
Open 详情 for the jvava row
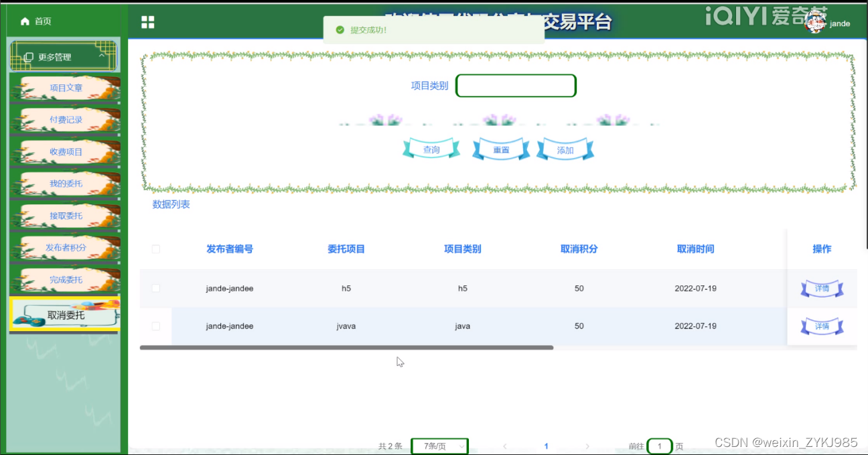pyautogui.click(x=822, y=326)
